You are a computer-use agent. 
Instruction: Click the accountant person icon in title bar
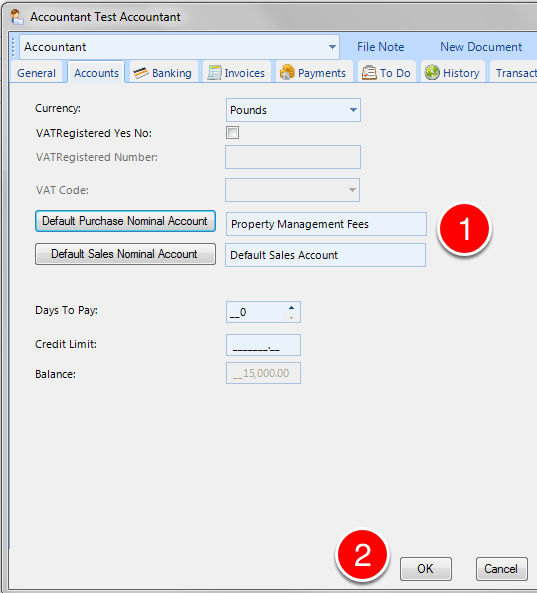(x=16, y=17)
